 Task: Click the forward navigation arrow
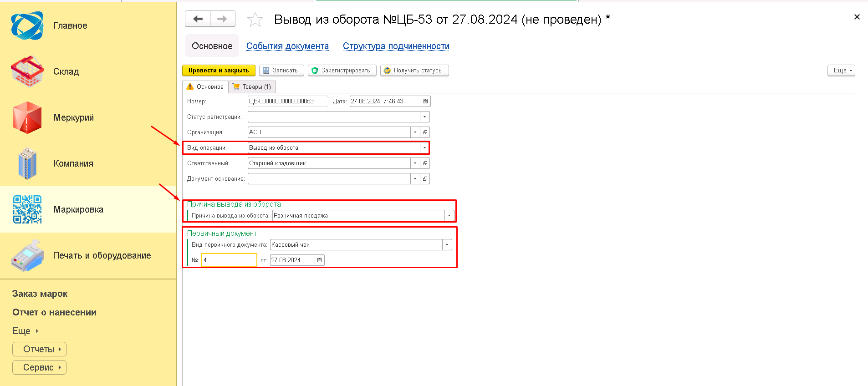click(222, 19)
